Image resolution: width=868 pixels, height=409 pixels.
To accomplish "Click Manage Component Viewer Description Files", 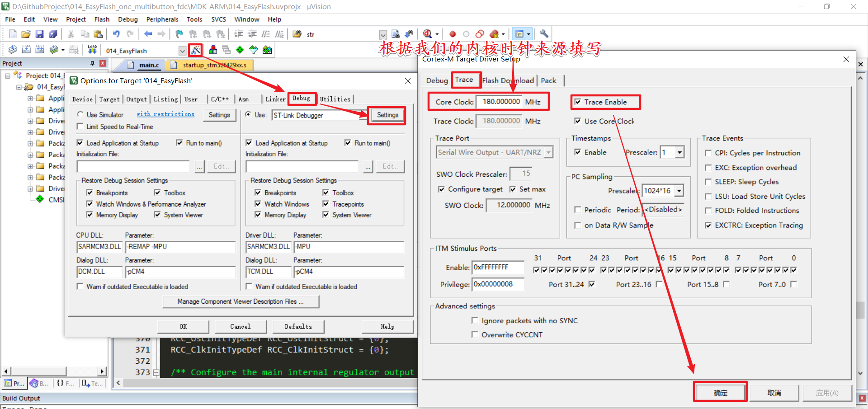I will point(241,301).
